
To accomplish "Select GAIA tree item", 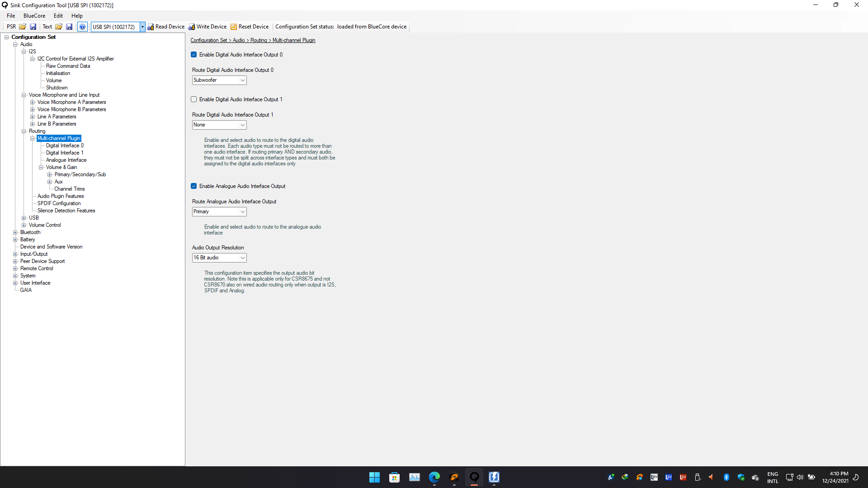I will click(x=26, y=290).
